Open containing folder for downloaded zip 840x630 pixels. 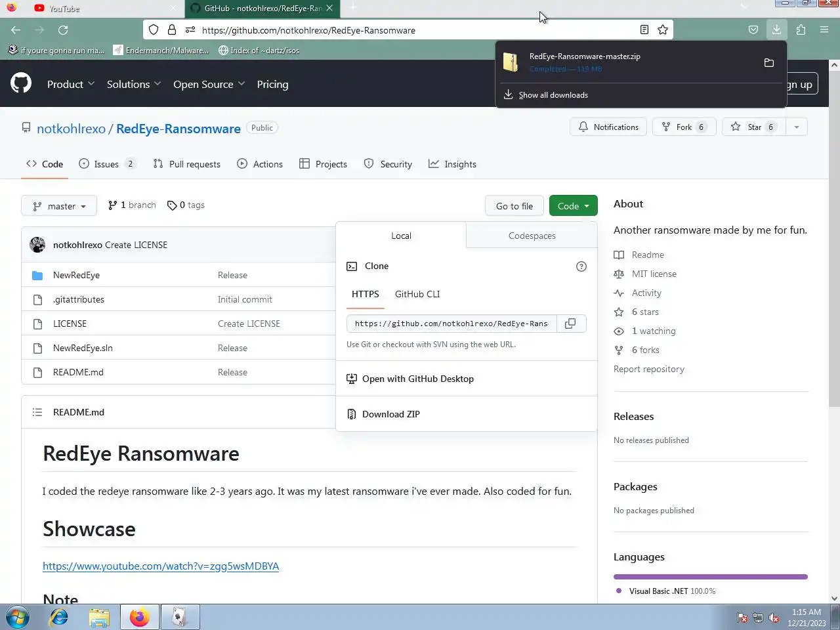[x=769, y=62]
